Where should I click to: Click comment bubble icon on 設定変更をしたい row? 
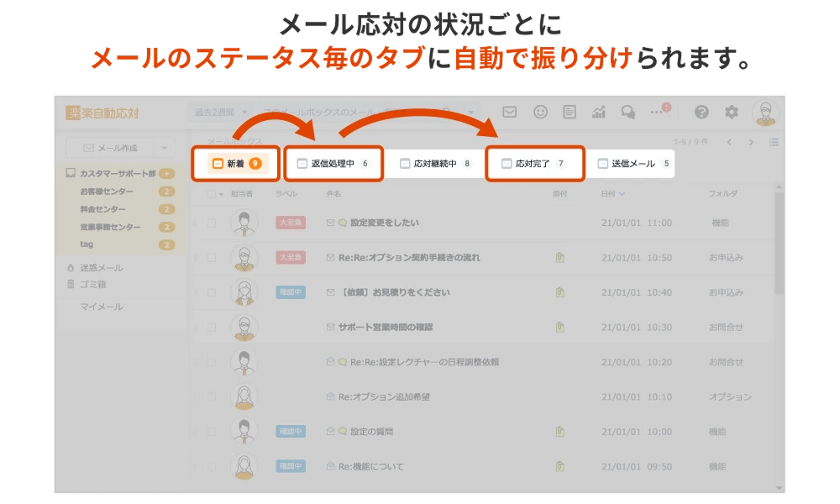(343, 223)
